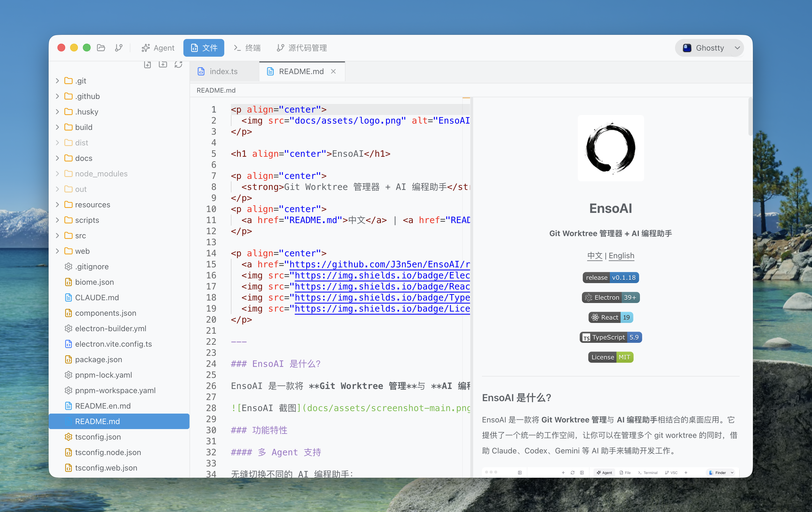Open the Agent panel
The width and height of the screenshot is (812, 512).
click(x=158, y=48)
